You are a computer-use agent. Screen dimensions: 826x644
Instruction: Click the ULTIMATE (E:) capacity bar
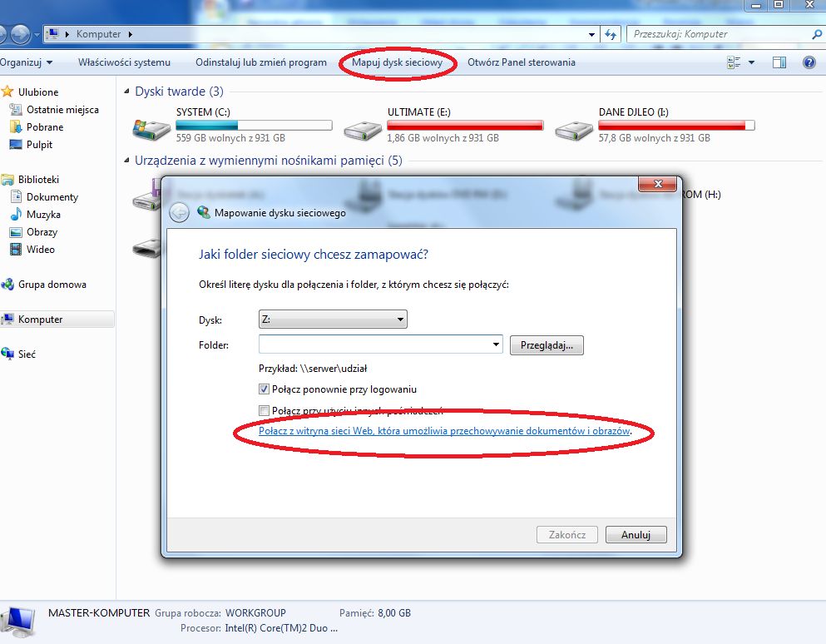465,126
